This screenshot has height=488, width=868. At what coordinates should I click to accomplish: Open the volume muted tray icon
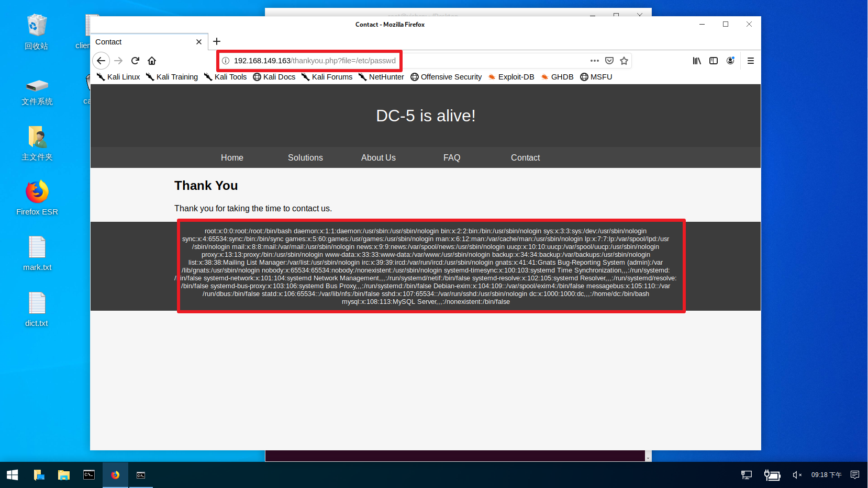point(797,475)
